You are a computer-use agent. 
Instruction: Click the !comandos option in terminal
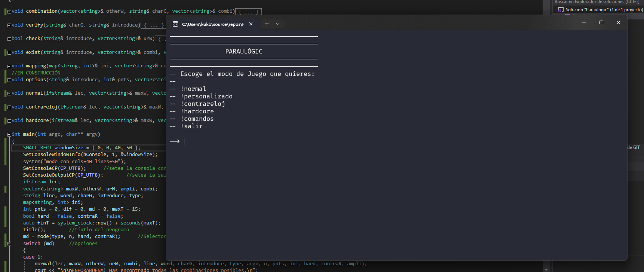click(x=197, y=119)
